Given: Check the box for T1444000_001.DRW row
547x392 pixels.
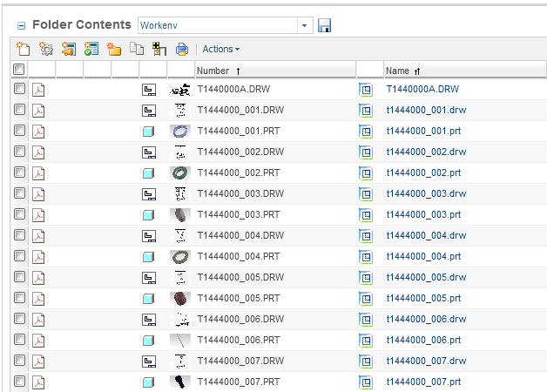Looking at the screenshot, I should pos(19,110).
